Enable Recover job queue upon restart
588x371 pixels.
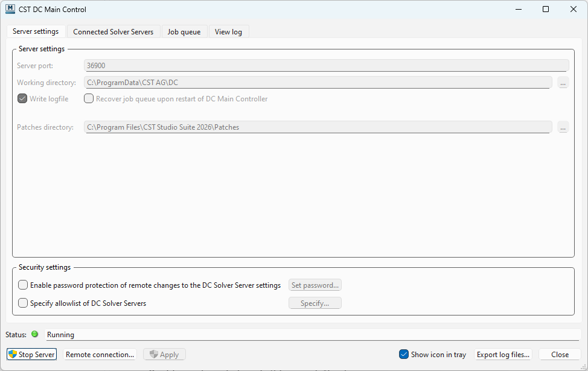click(89, 99)
